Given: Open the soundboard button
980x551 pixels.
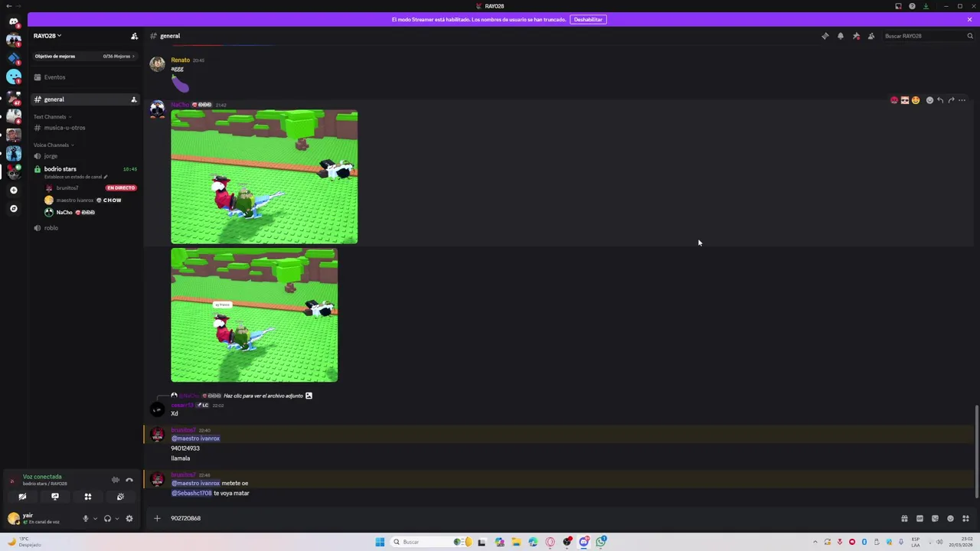Looking at the screenshot, I should (x=120, y=497).
